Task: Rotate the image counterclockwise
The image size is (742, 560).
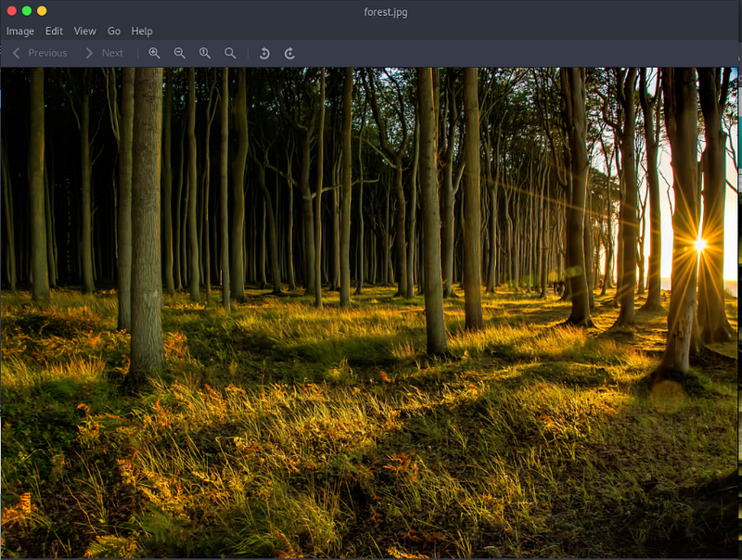Action: click(x=264, y=53)
